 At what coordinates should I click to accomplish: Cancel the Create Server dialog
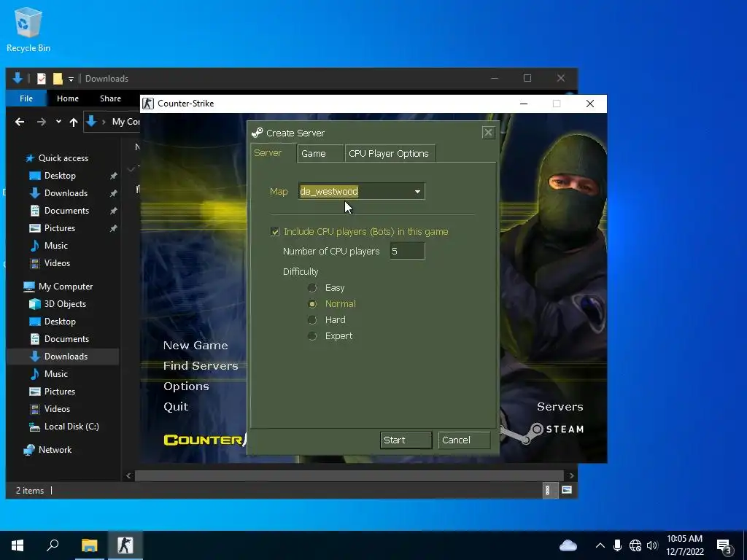(x=464, y=440)
